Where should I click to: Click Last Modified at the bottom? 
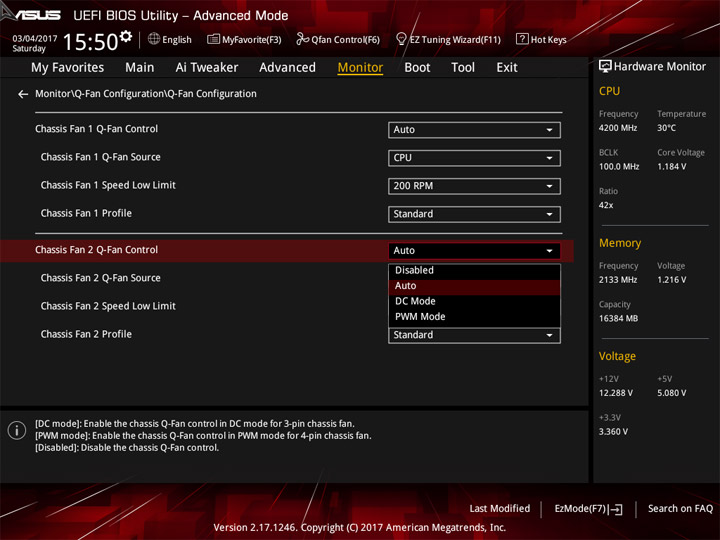point(500,509)
